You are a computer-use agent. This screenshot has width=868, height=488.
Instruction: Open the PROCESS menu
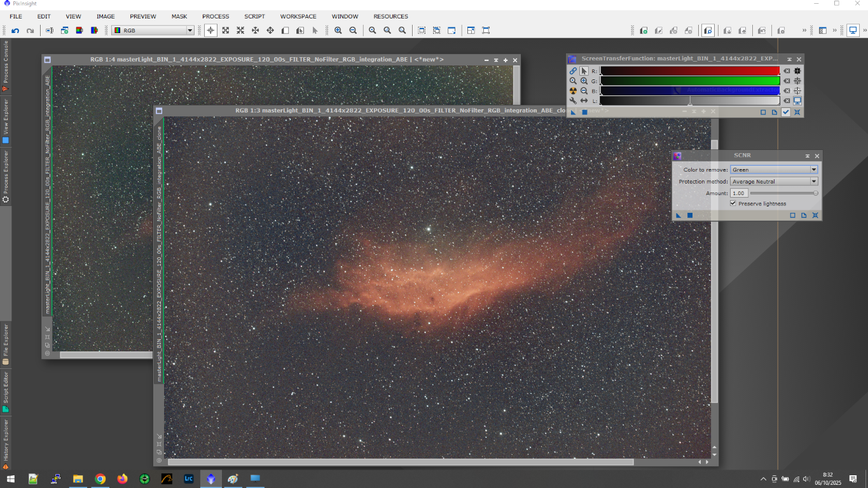pos(216,17)
